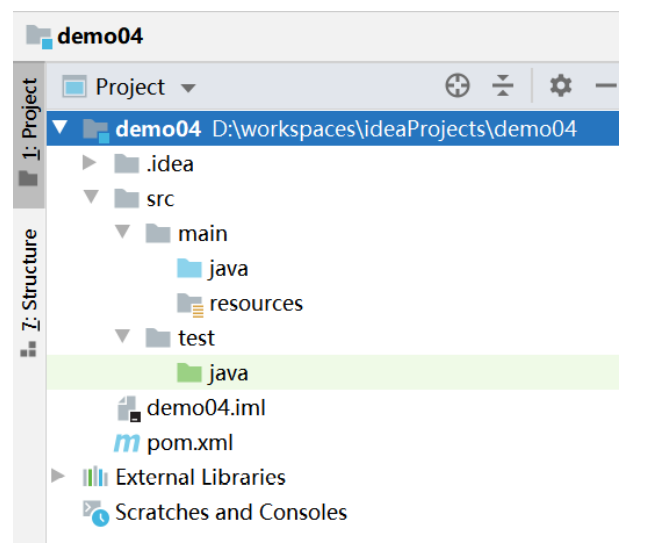Click the Scratches and Consoles icon
This screenshot has width=651, height=549.
(x=96, y=513)
